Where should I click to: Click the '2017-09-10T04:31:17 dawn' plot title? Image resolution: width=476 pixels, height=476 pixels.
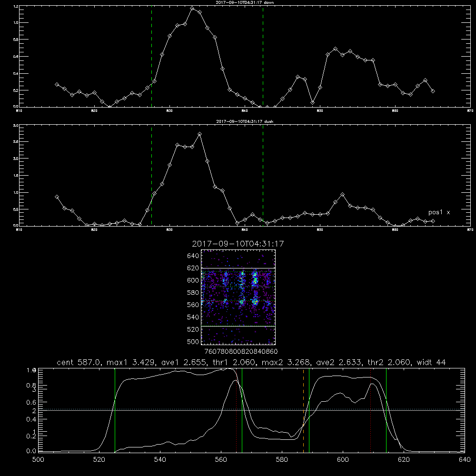point(245,2)
